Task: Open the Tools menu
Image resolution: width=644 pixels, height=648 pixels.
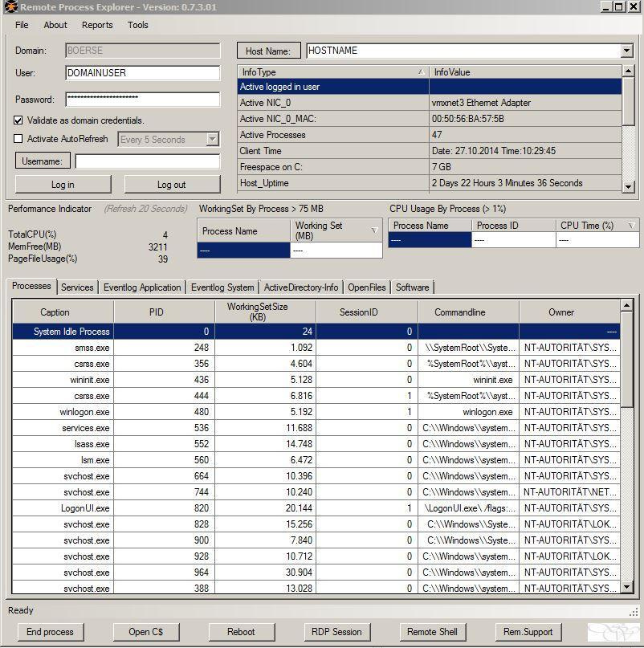Action: pyautogui.click(x=137, y=25)
